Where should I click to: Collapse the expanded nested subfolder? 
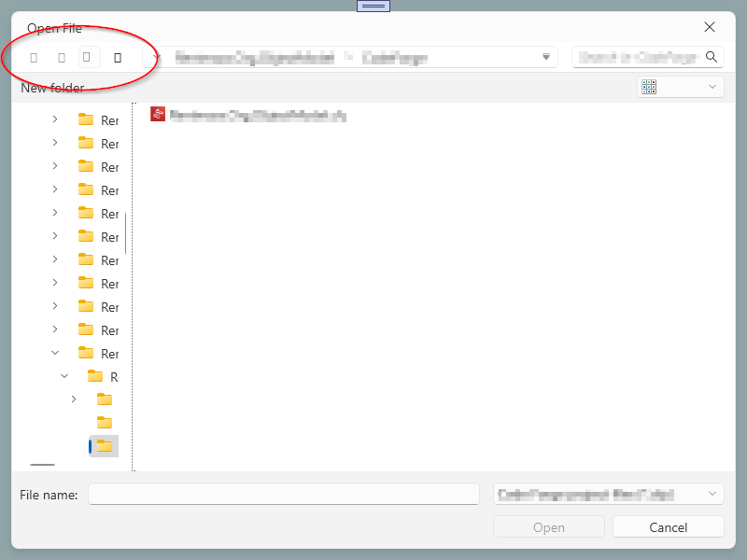pos(64,376)
